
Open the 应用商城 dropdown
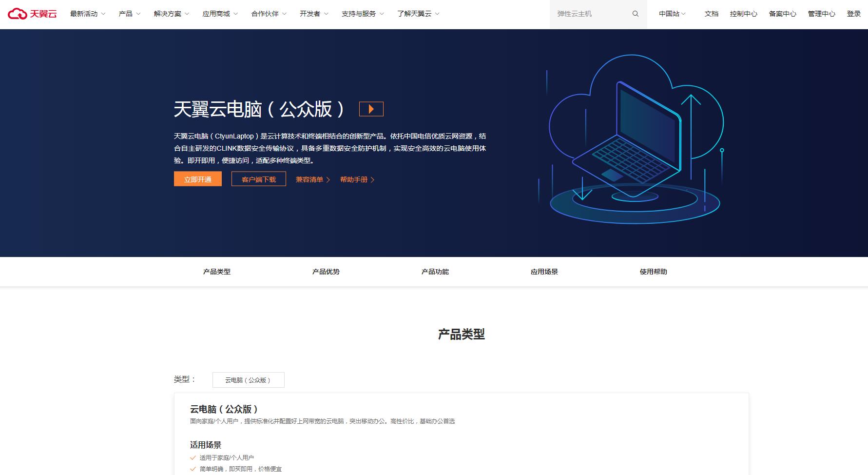click(x=220, y=14)
